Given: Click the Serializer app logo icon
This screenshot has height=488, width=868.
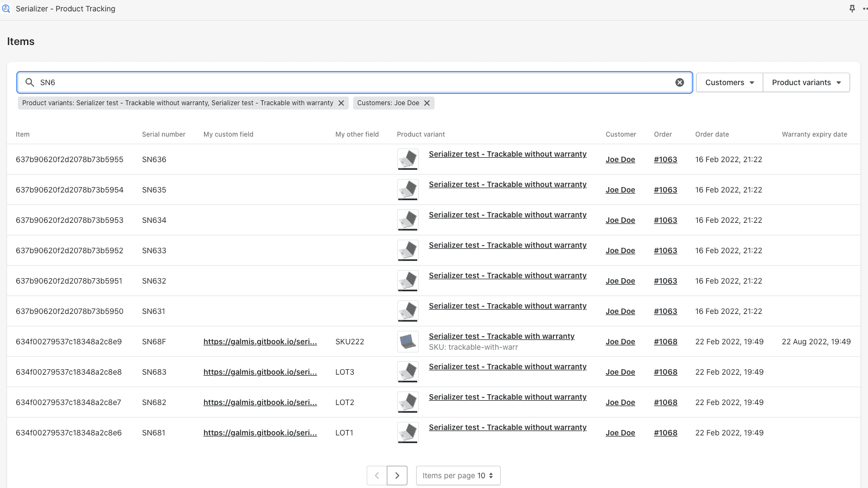Looking at the screenshot, I should coord(6,9).
